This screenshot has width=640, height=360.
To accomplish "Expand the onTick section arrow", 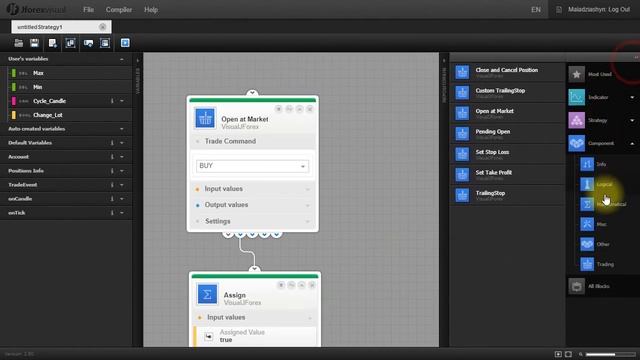I will tap(122, 213).
